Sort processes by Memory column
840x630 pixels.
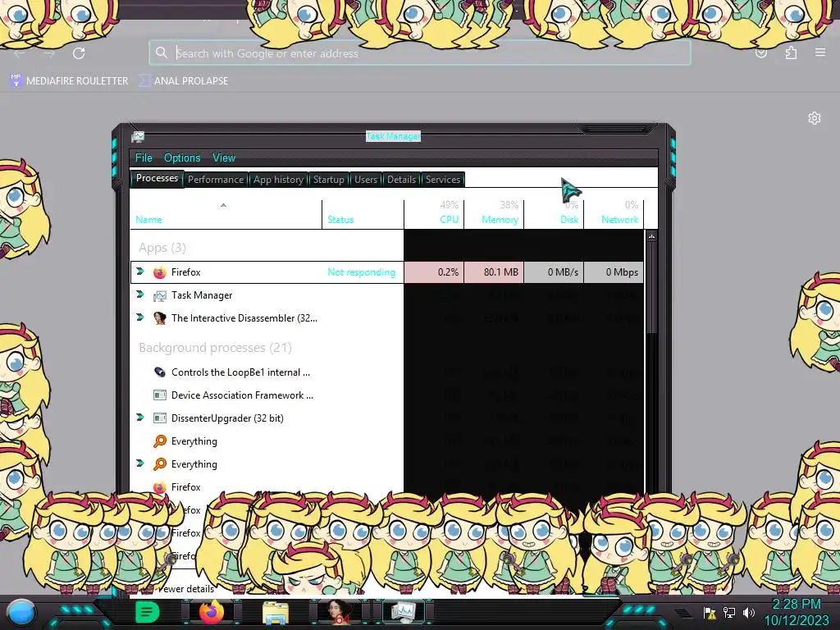(494, 214)
